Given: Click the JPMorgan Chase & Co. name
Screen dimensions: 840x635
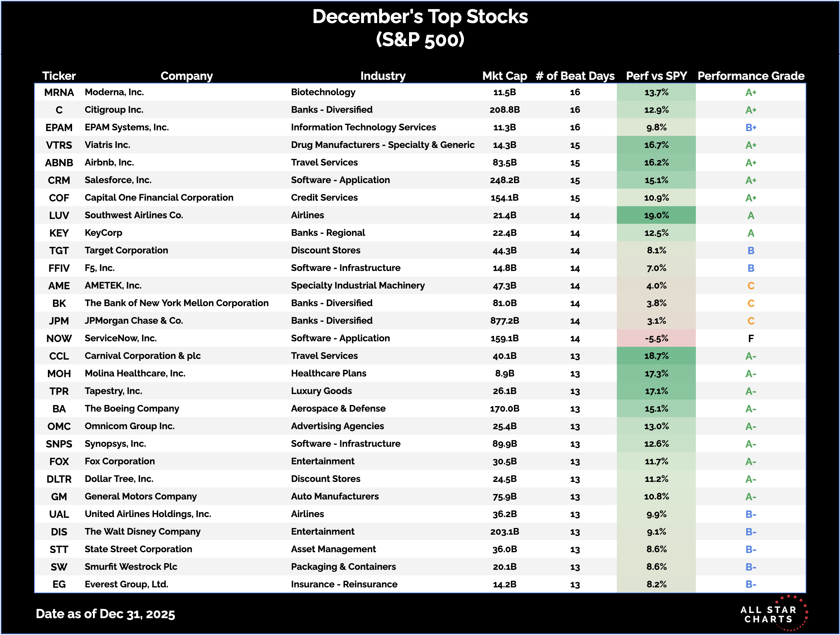Looking at the screenshot, I should coord(134,321).
